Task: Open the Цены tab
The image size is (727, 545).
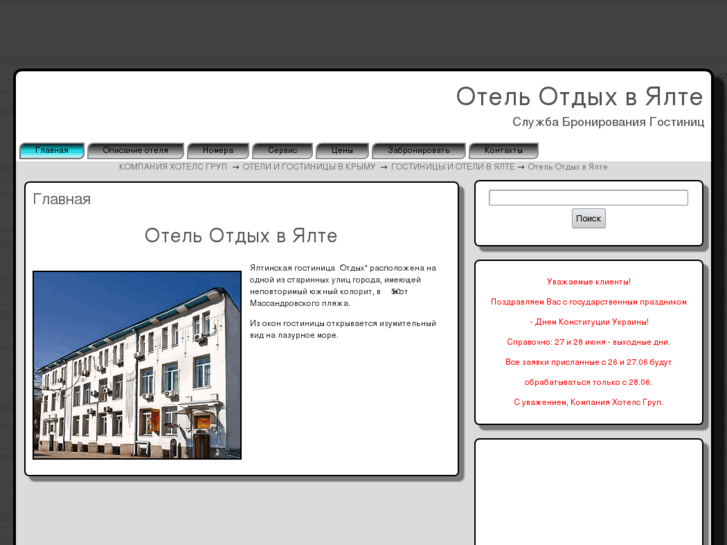Action: click(342, 151)
